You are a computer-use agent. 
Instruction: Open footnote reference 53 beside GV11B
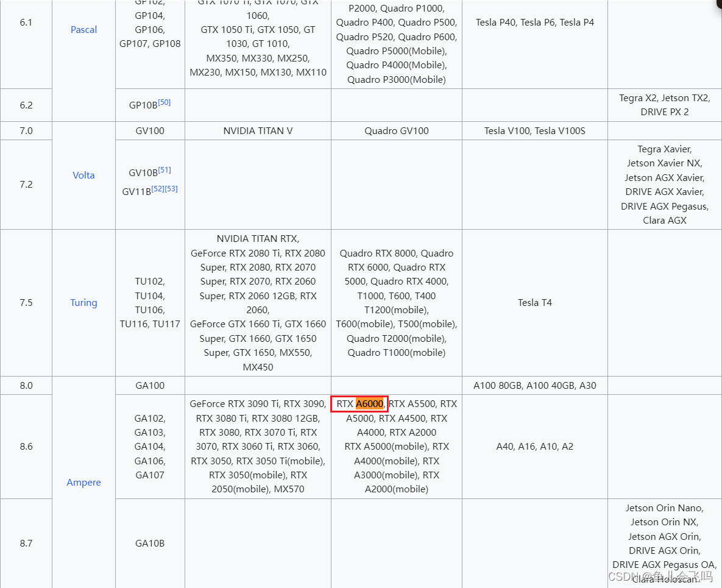pos(171,189)
